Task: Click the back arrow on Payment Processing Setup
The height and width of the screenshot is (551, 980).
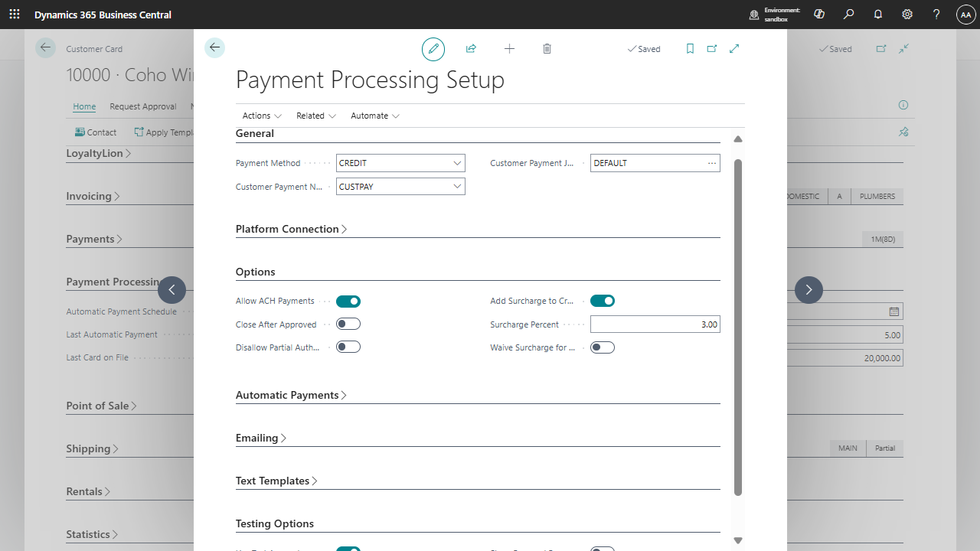Action: (214, 47)
